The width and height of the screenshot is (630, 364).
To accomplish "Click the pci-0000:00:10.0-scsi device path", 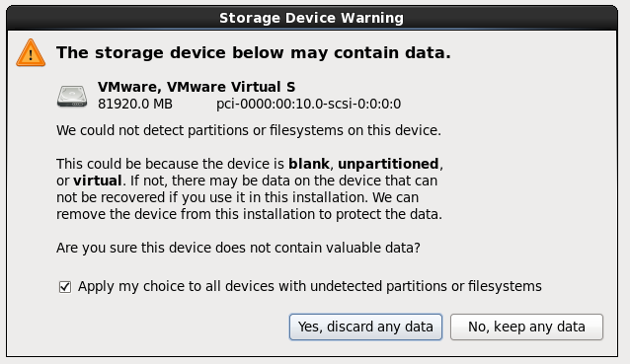I will (x=308, y=104).
